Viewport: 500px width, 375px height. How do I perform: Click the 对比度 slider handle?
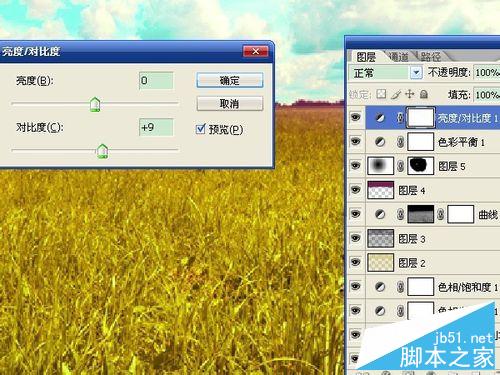click(103, 151)
